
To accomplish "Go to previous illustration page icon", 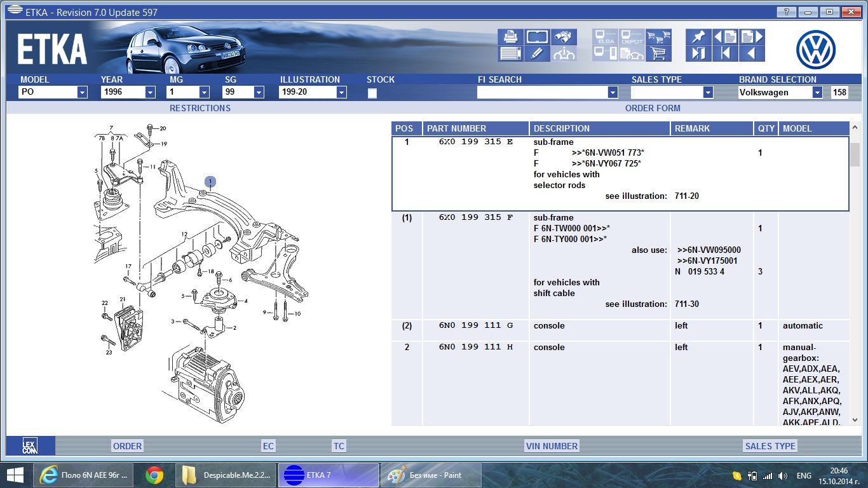I will (725, 37).
